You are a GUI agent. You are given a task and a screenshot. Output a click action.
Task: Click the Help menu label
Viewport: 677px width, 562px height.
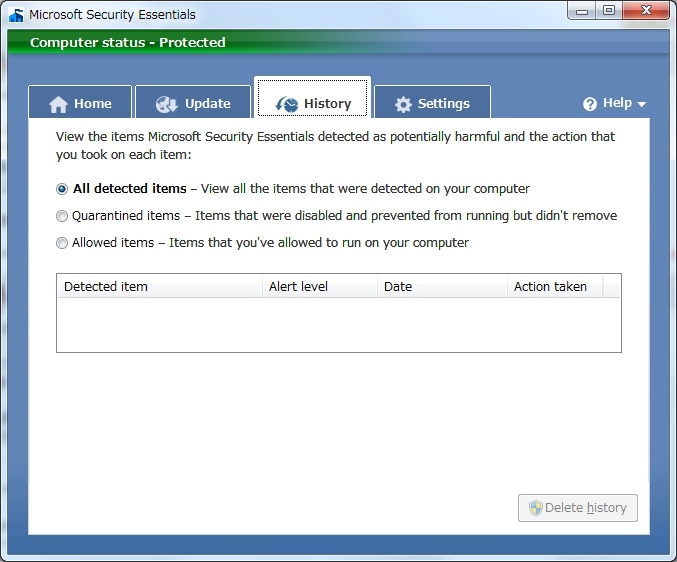(617, 103)
